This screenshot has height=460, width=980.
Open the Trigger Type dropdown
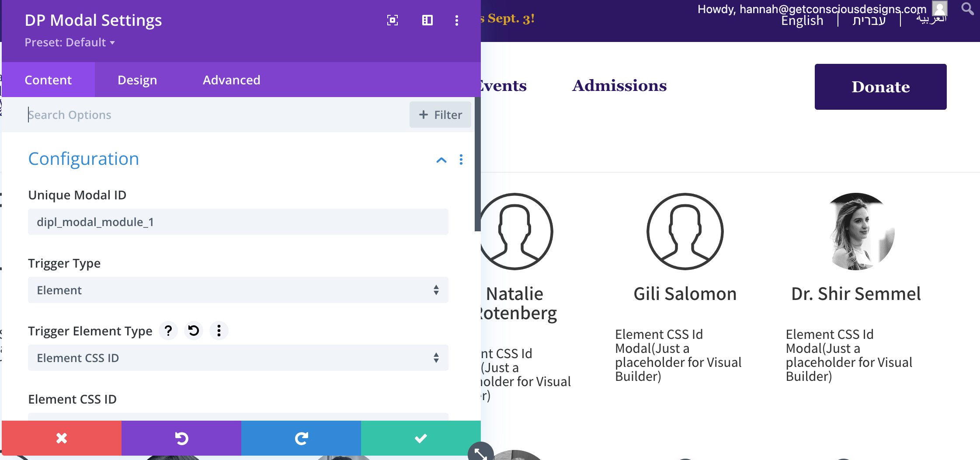pos(238,290)
